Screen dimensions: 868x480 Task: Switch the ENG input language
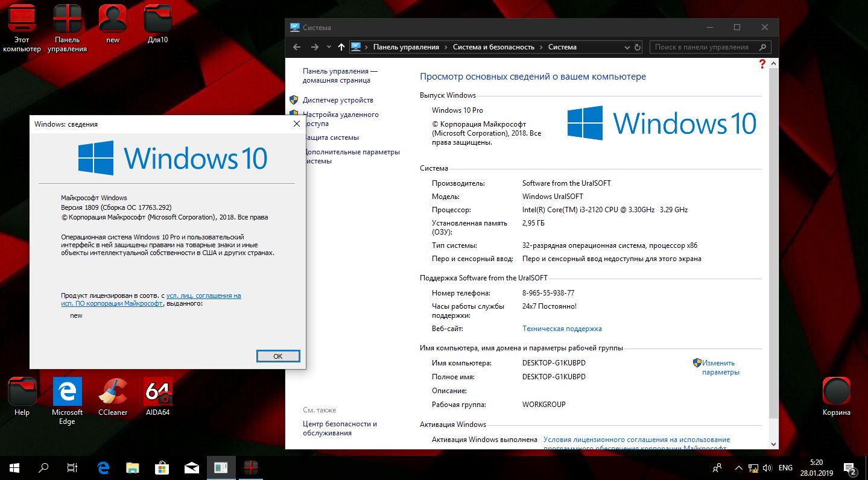[785, 467]
